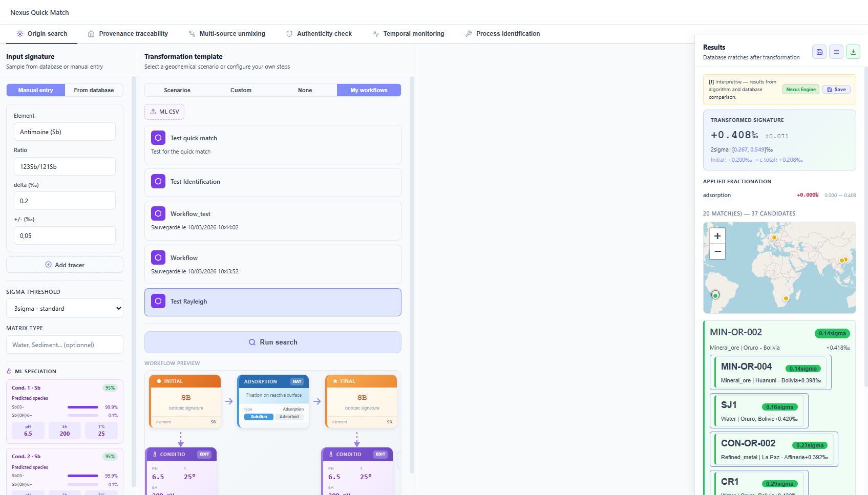Image resolution: width=868 pixels, height=495 pixels.
Task: Switch to Provenance traceability tab
Action: 128,34
